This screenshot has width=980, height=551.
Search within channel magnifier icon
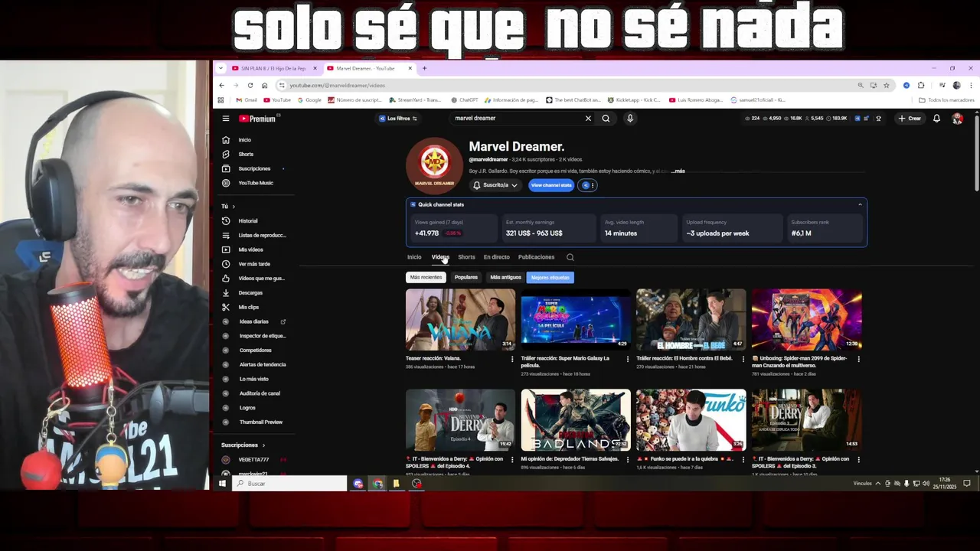point(570,257)
